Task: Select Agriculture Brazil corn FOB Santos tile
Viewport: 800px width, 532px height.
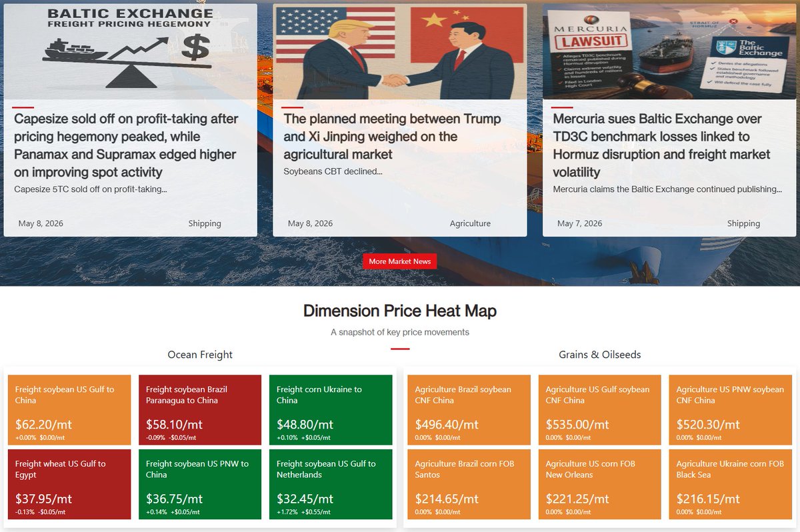Action: pos(469,484)
